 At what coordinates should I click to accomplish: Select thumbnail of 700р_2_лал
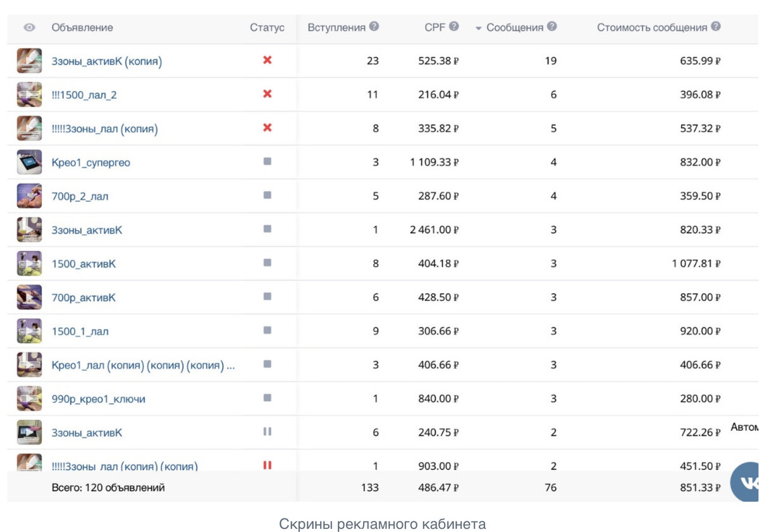(29, 196)
